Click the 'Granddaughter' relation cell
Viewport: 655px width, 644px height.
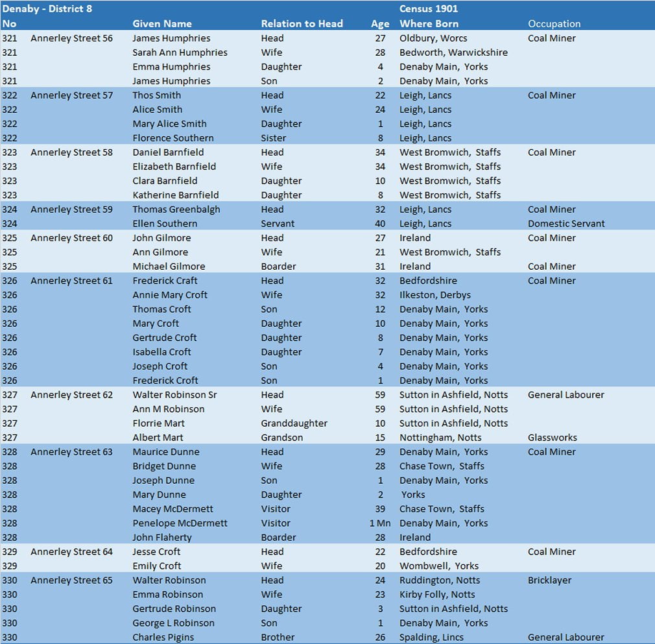pos(294,423)
